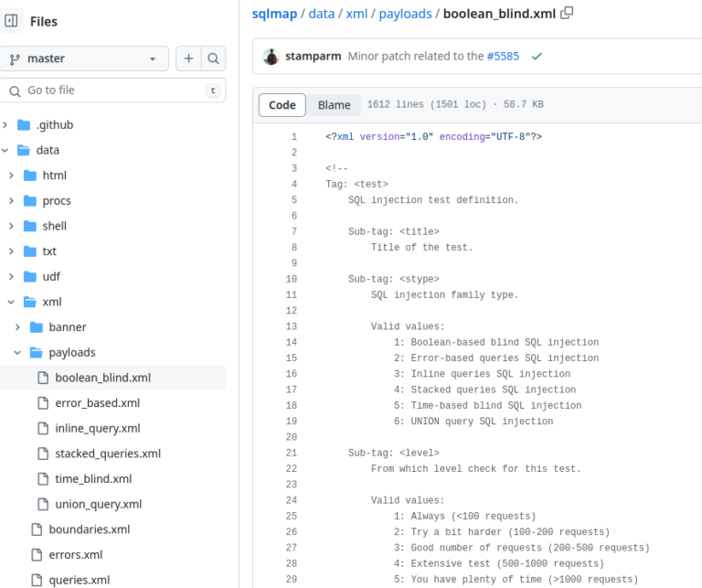Click the Files panel heading
The image size is (702, 588).
(x=44, y=22)
